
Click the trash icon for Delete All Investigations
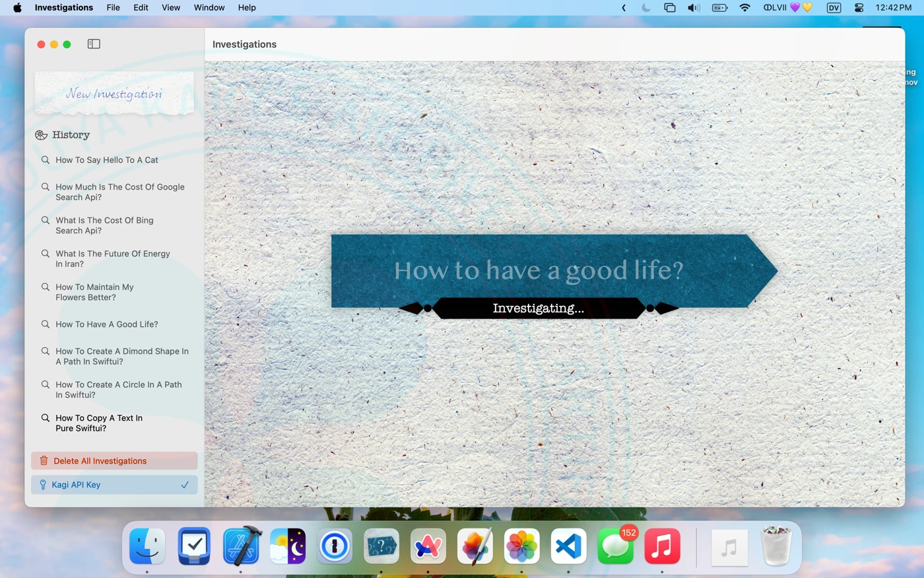44,461
